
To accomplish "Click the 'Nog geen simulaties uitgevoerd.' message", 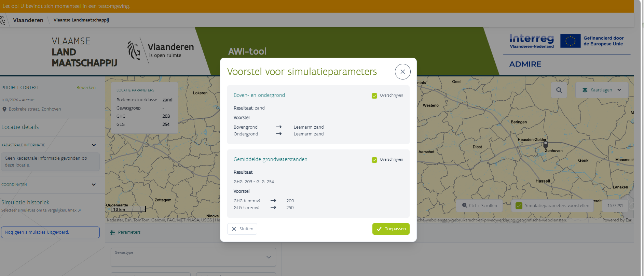I will pyautogui.click(x=50, y=232).
